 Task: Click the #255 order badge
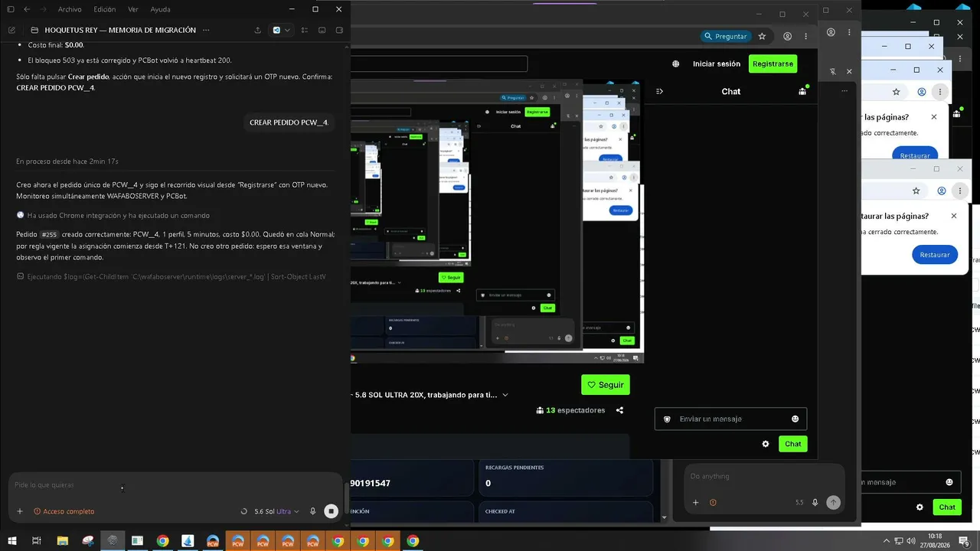[49, 234]
